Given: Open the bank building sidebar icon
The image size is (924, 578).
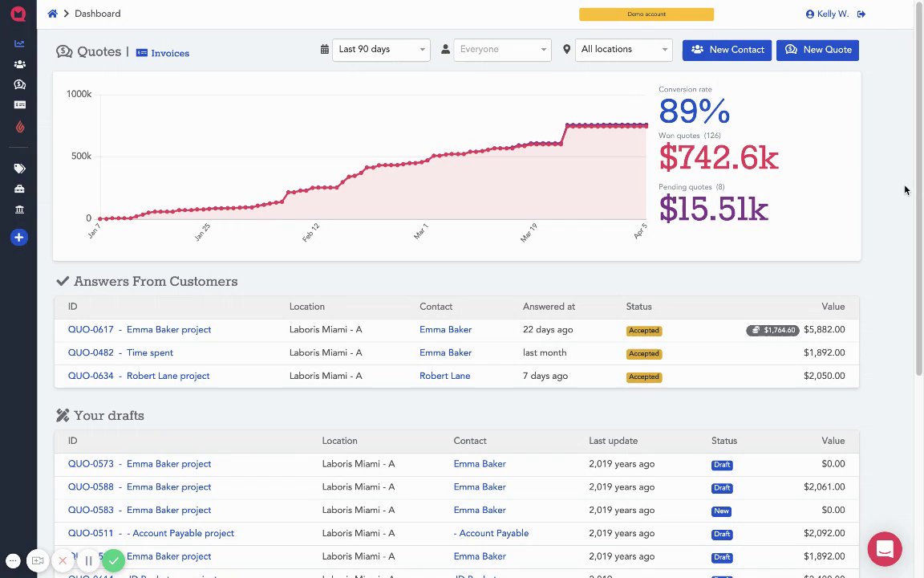Looking at the screenshot, I should point(19,210).
